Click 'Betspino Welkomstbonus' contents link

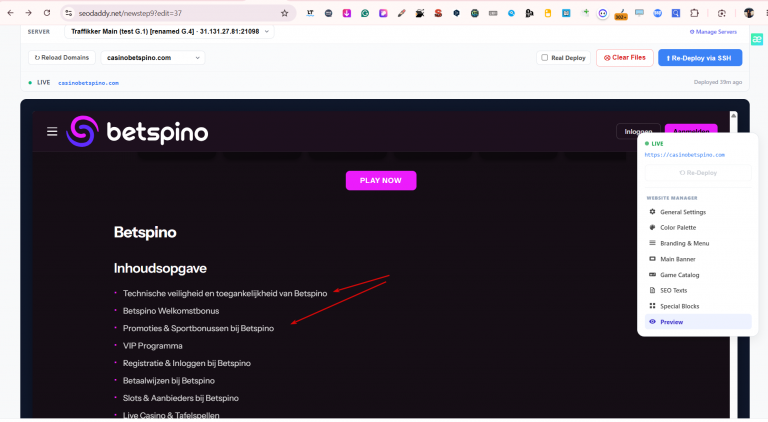pyautogui.click(x=171, y=311)
